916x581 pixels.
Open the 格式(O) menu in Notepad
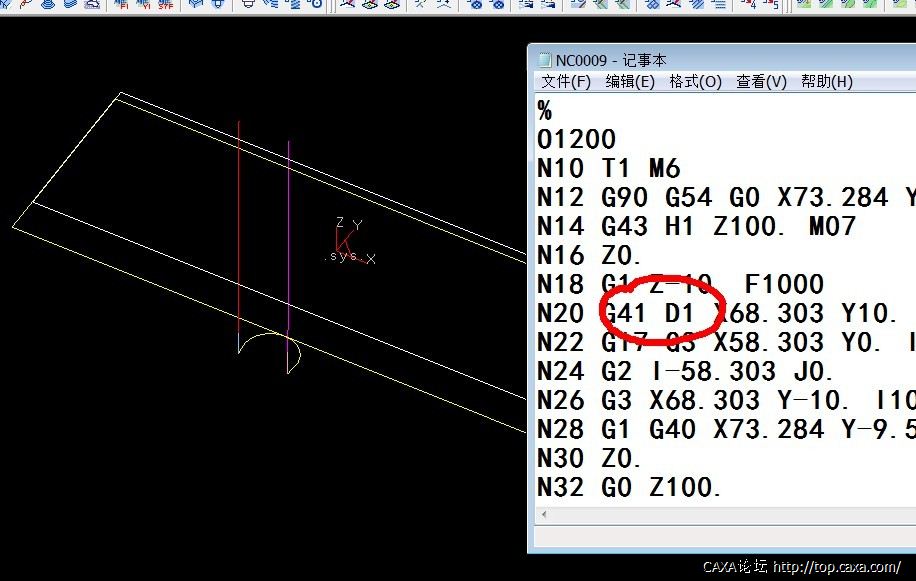(x=695, y=82)
